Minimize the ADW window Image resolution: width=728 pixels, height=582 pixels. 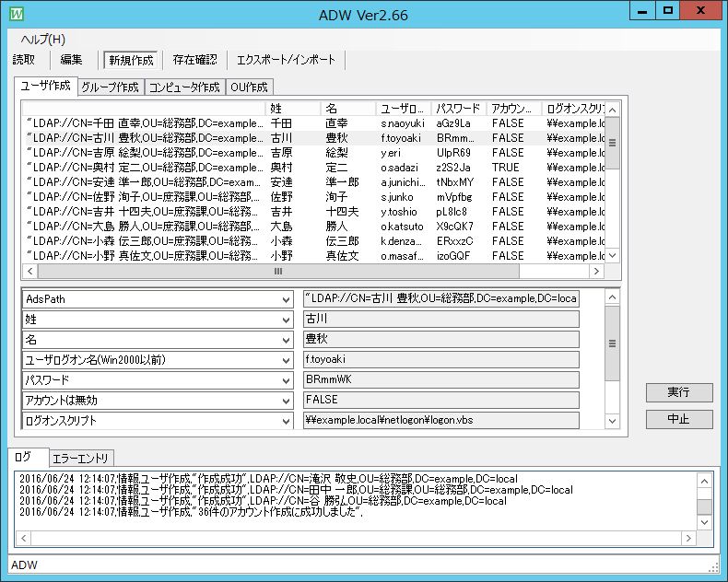click(x=642, y=12)
